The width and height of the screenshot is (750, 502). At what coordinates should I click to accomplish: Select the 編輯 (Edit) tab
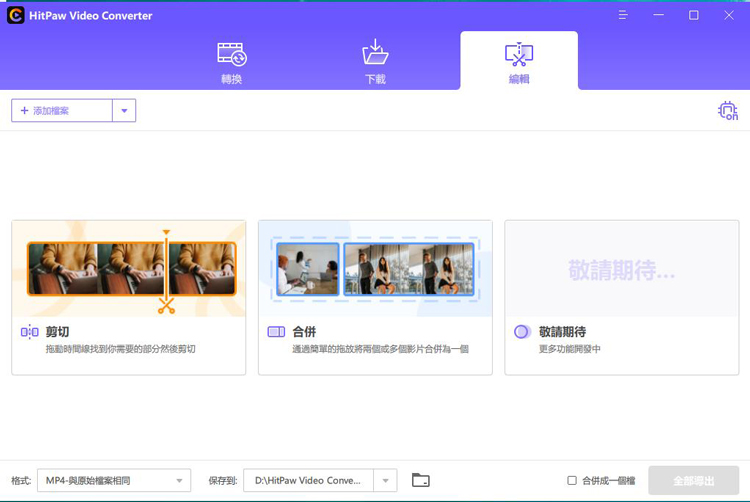(519, 61)
